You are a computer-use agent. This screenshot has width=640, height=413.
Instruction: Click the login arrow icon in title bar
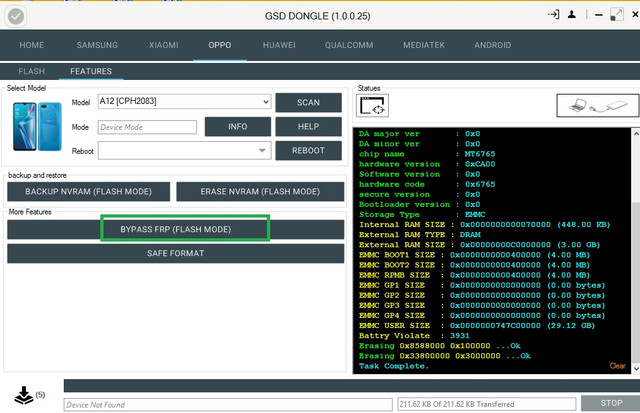point(553,15)
